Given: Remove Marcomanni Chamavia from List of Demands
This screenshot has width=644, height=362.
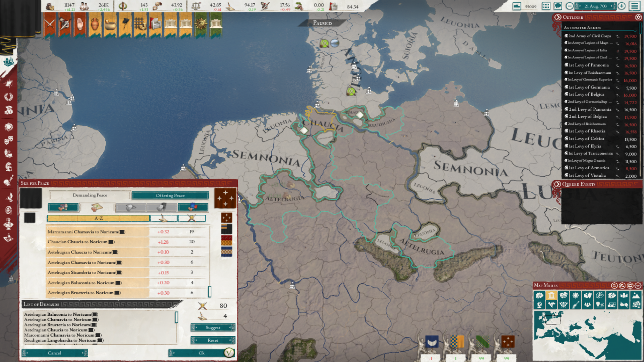Looking at the screenshot, I should (62, 335).
